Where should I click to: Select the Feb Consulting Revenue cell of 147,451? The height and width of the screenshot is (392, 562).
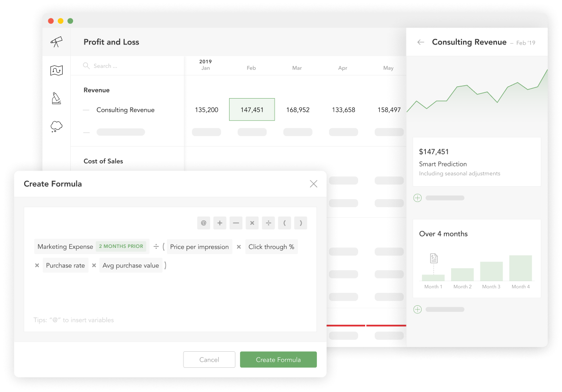coord(252,109)
